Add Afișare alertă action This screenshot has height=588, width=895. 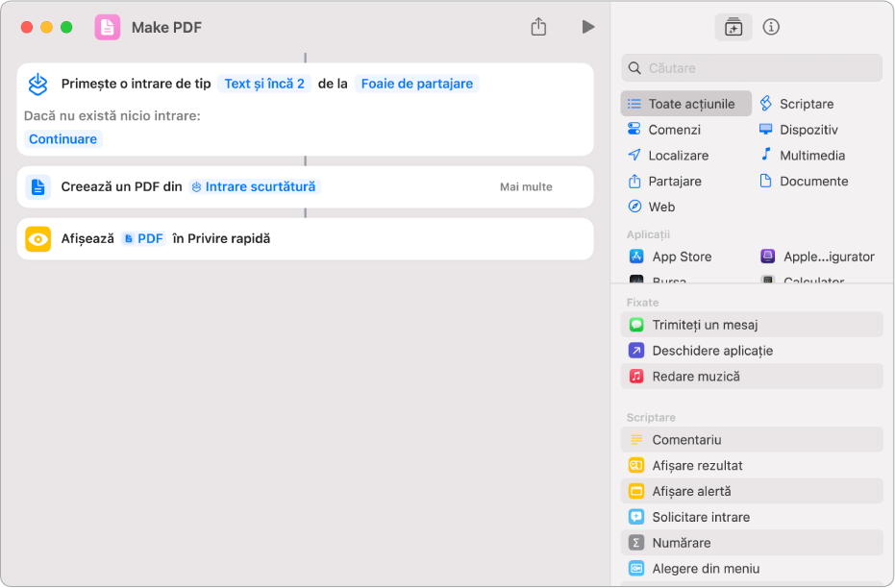tap(752, 491)
